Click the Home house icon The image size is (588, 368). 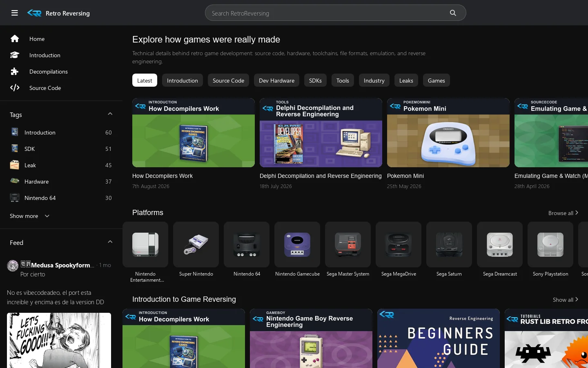15,39
